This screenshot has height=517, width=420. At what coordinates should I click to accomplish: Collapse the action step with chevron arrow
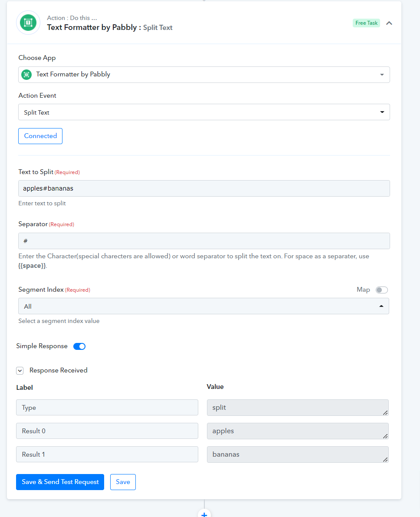pyautogui.click(x=389, y=23)
